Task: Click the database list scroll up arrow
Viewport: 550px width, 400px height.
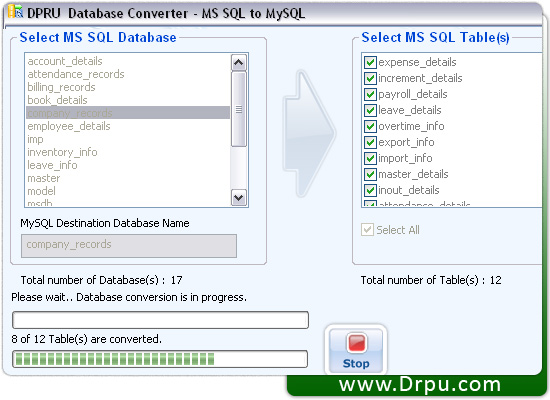Action: click(x=239, y=62)
